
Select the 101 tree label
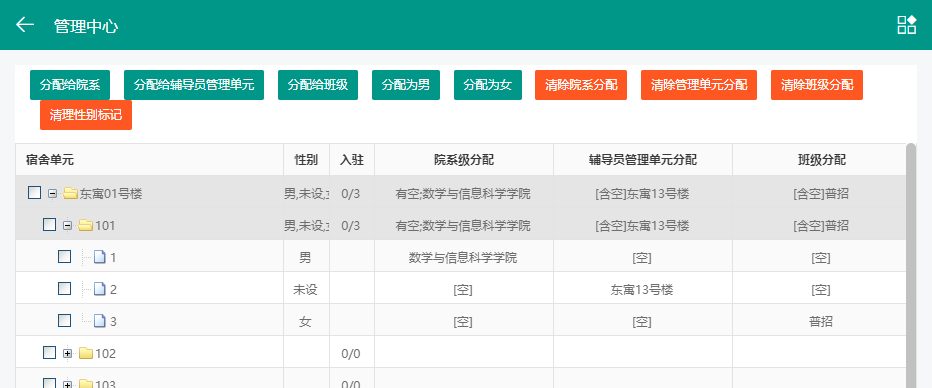coord(105,226)
